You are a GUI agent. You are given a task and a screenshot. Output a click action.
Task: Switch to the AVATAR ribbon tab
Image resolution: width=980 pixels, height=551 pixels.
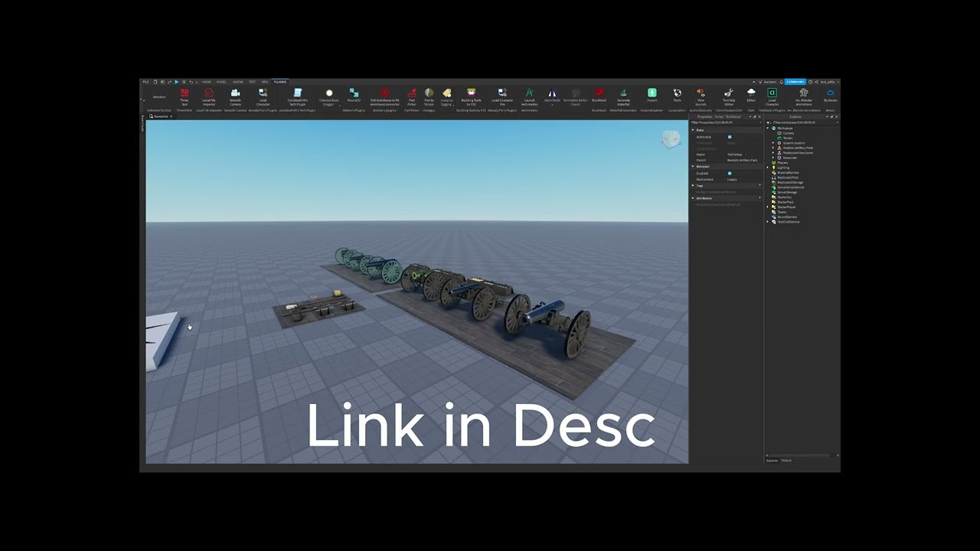tap(238, 82)
